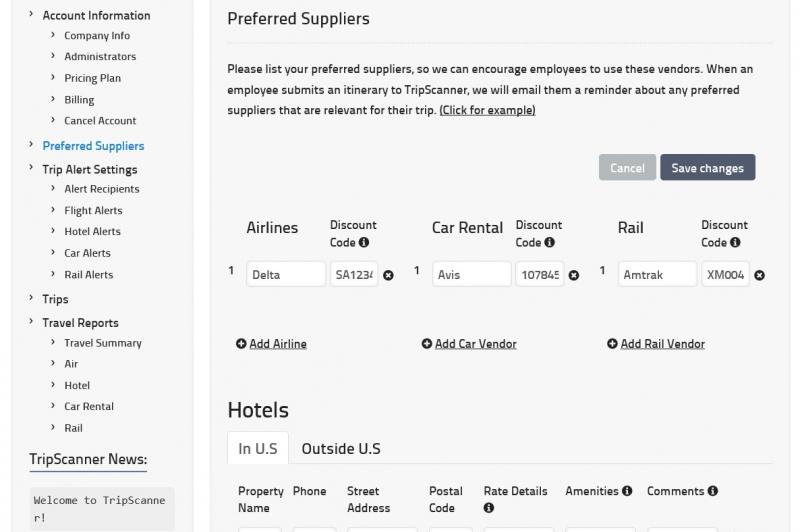The image size is (800, 532).
Task: Select the In U.S hotels tab
Action: pyautogui.click(x=258, y=448)
